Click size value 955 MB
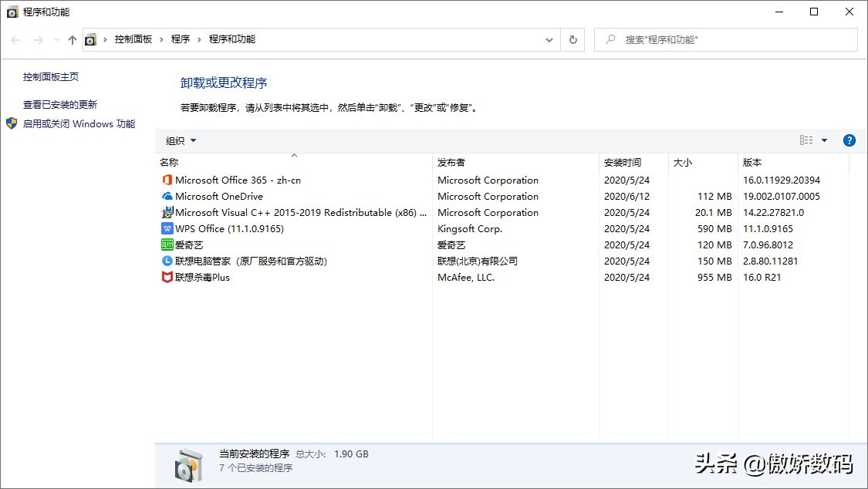868x489 pixels. 714,277
